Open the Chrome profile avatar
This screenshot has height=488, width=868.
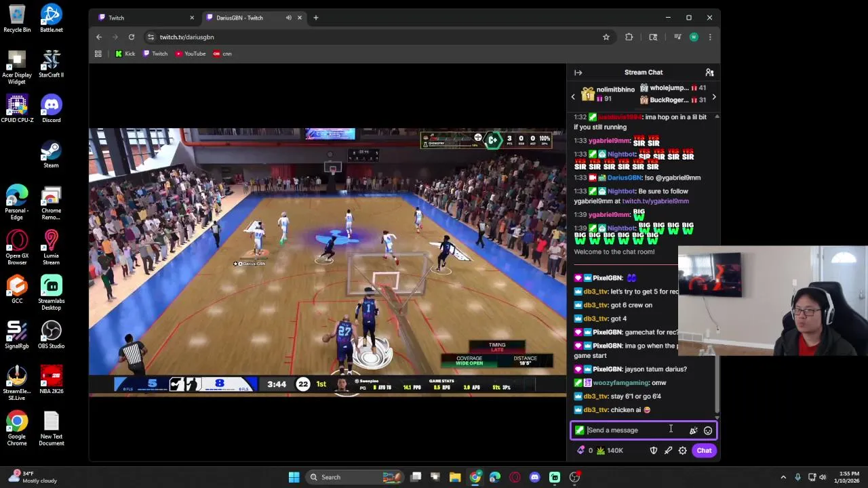click(694, 37)
